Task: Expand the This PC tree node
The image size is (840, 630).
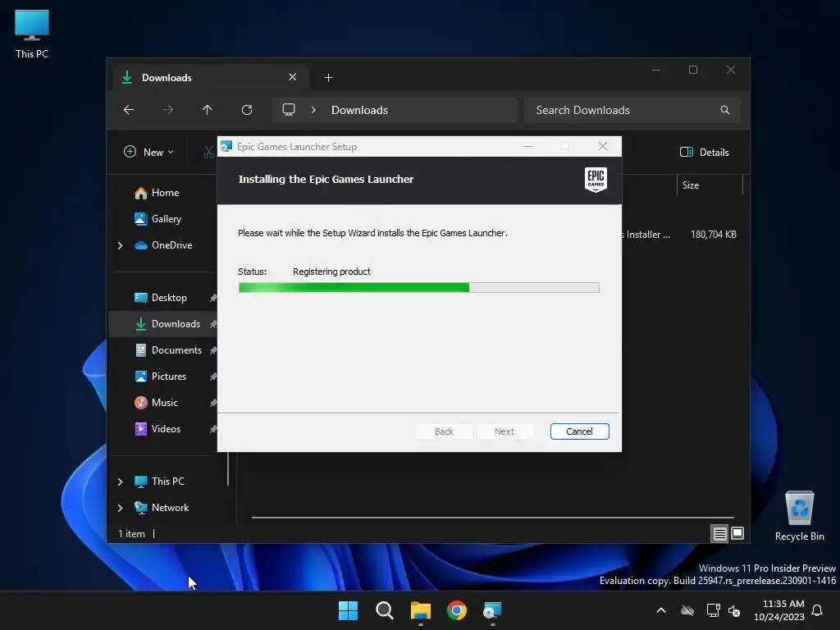Action: 120,482
